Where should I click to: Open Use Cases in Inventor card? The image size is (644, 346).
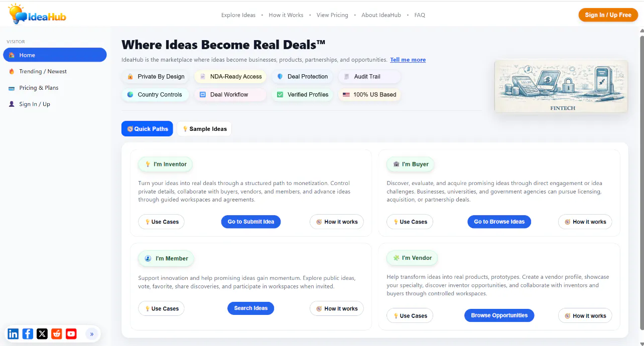click(x=162, y=222)
